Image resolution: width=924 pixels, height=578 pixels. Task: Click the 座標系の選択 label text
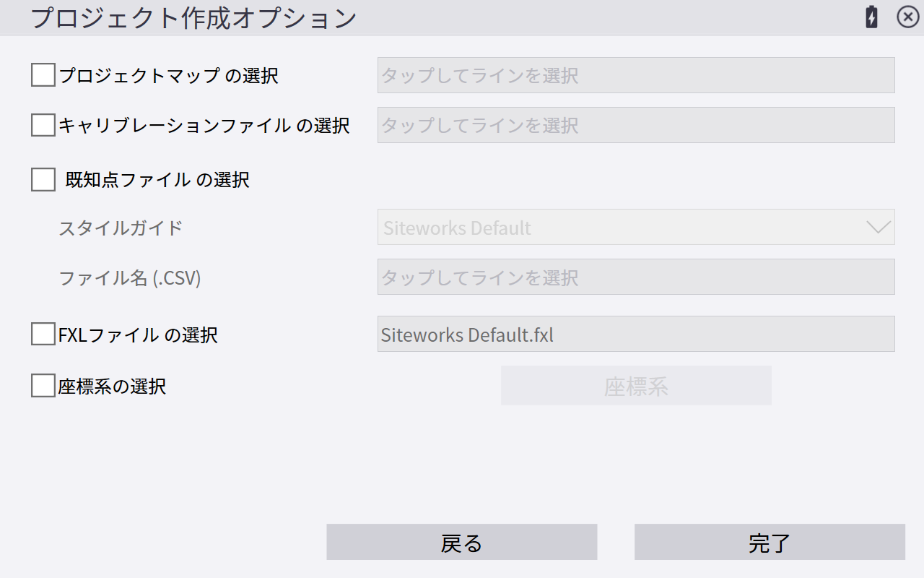112,387
